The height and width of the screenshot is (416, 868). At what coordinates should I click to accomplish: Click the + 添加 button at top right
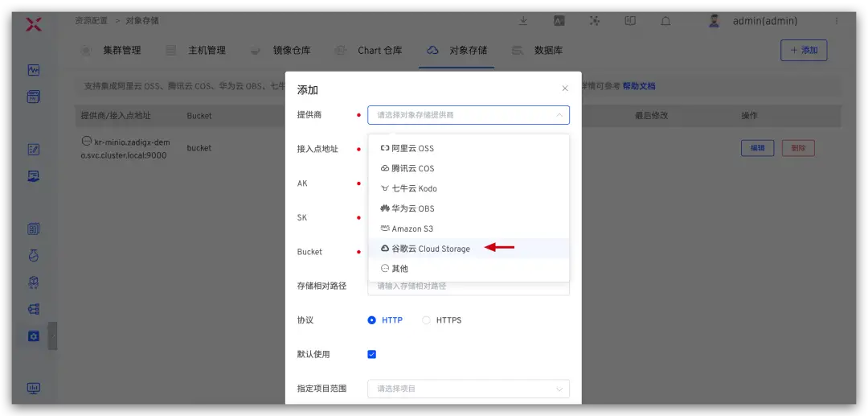(x=804, y=50)
